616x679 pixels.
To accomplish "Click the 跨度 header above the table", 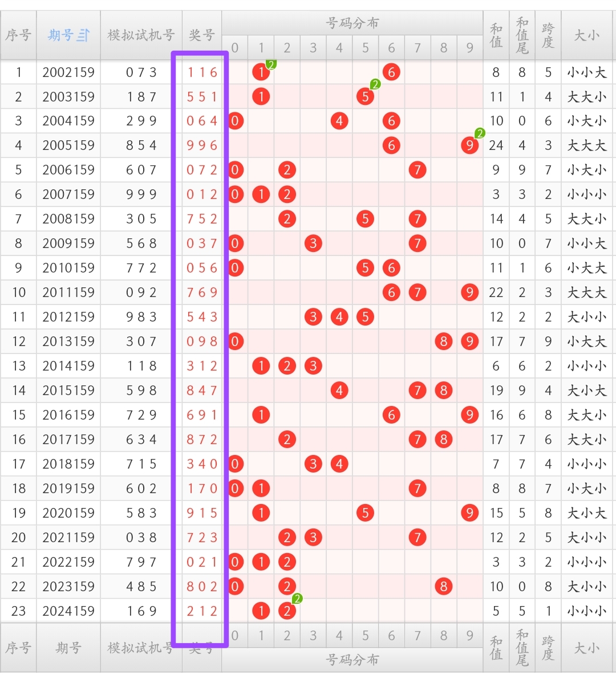I will pyautogui.click(x=548, y=35).
